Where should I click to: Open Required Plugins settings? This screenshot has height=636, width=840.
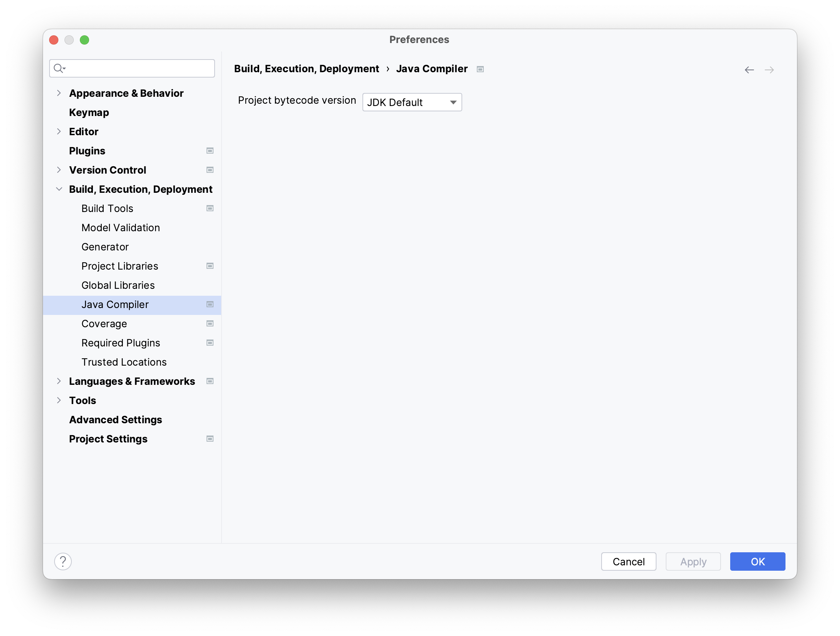click(121, 343)
